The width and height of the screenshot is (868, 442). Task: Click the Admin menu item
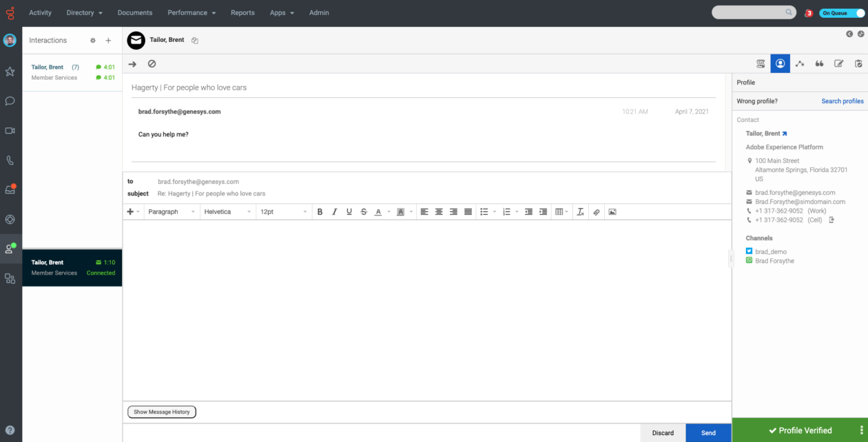coord(319,12)
